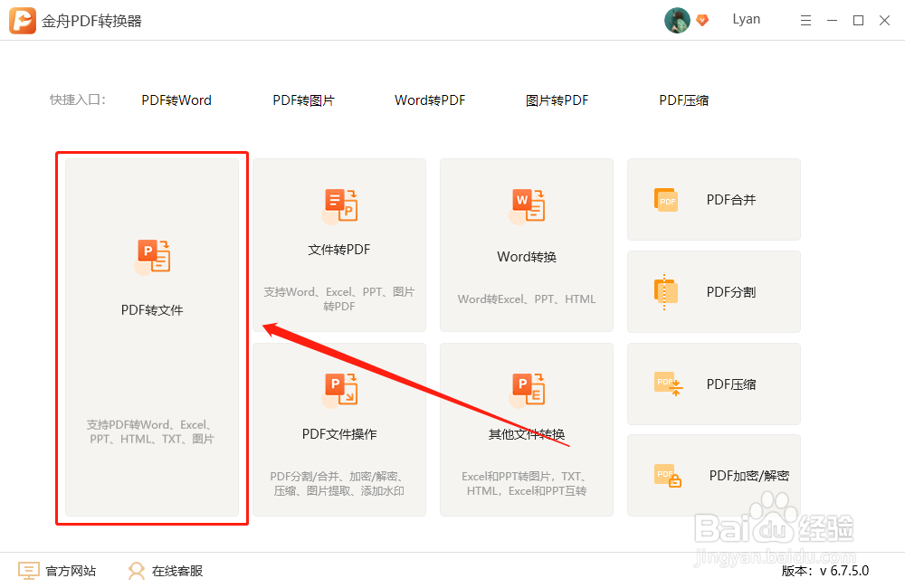The image size is (905, 588).
Task: Select the PDF文件操作 card title
Action: tap(339, 434)
